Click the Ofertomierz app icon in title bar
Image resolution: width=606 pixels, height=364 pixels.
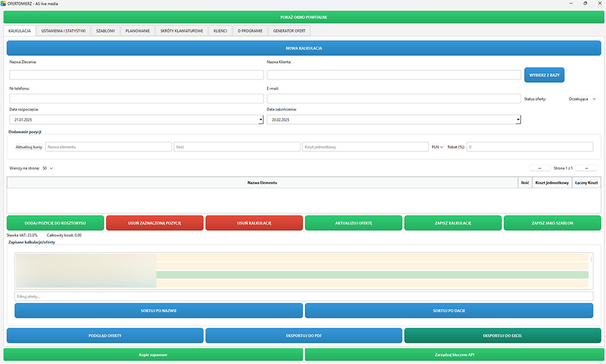[x=4, y=4]
